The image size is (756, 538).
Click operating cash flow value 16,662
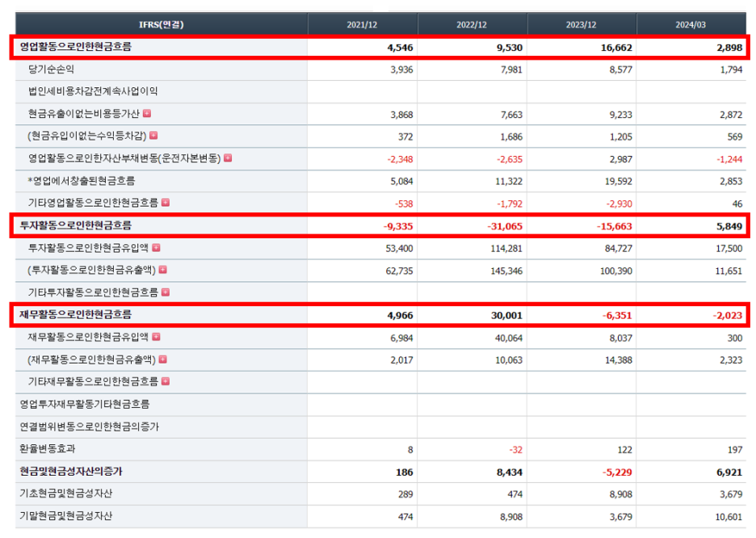coord(616,47)
